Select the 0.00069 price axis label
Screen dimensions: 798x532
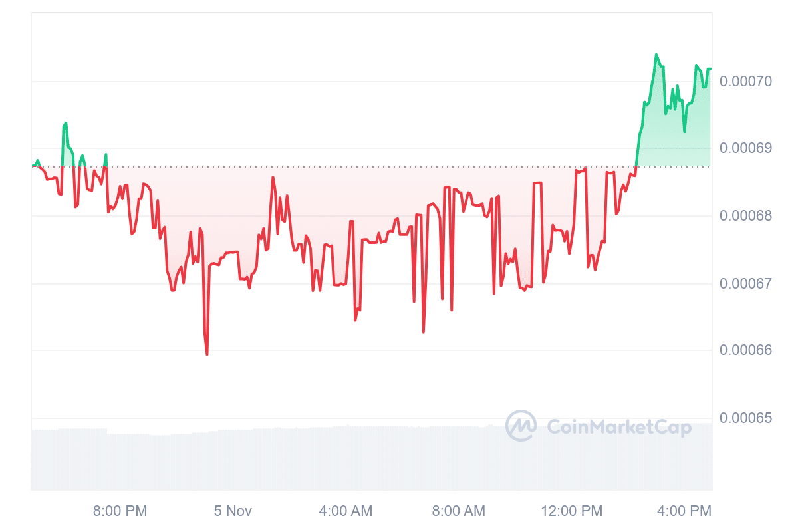pyautogui.click(x=745, y=148)
